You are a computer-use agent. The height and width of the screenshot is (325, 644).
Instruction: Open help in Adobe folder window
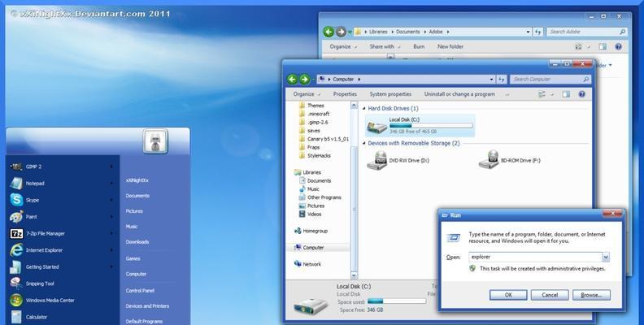tap(618, 47)
